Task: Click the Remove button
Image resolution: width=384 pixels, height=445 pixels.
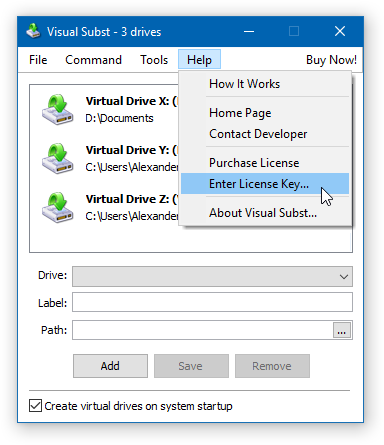Action: click(x=272, y=366)
